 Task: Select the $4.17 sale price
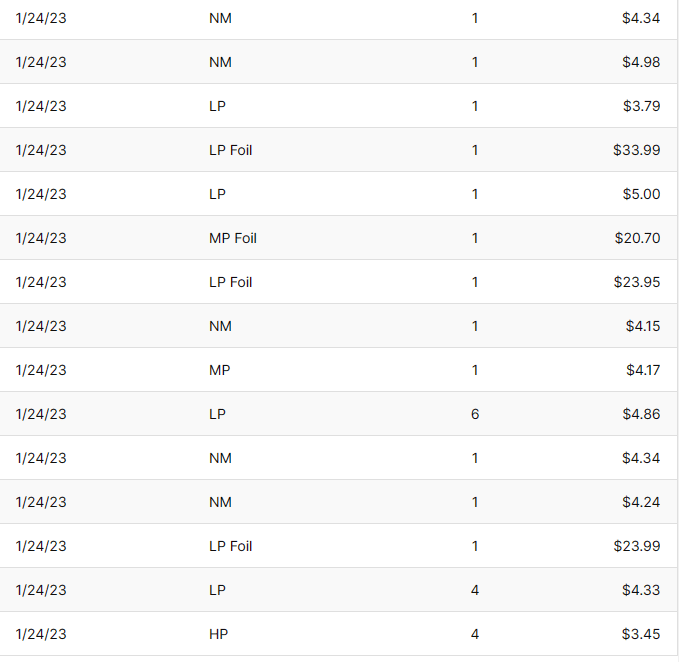point(640,370)
